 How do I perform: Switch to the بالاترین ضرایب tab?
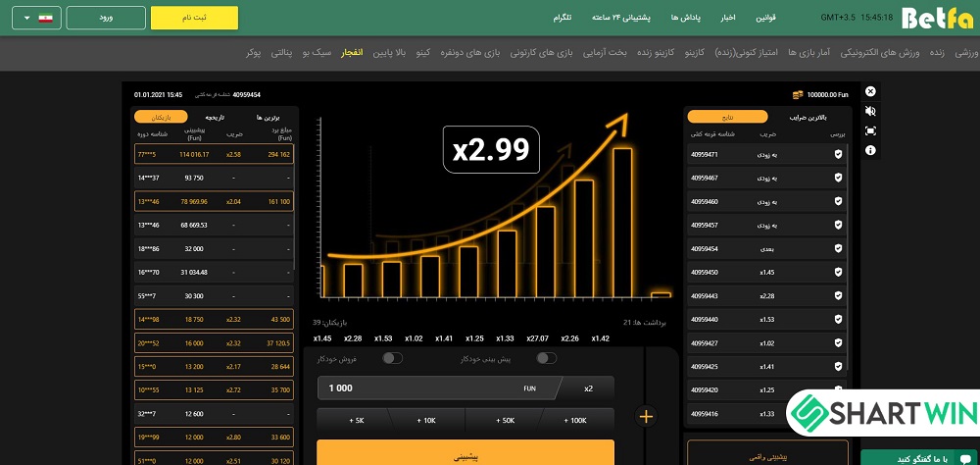[x=808, y=117]
